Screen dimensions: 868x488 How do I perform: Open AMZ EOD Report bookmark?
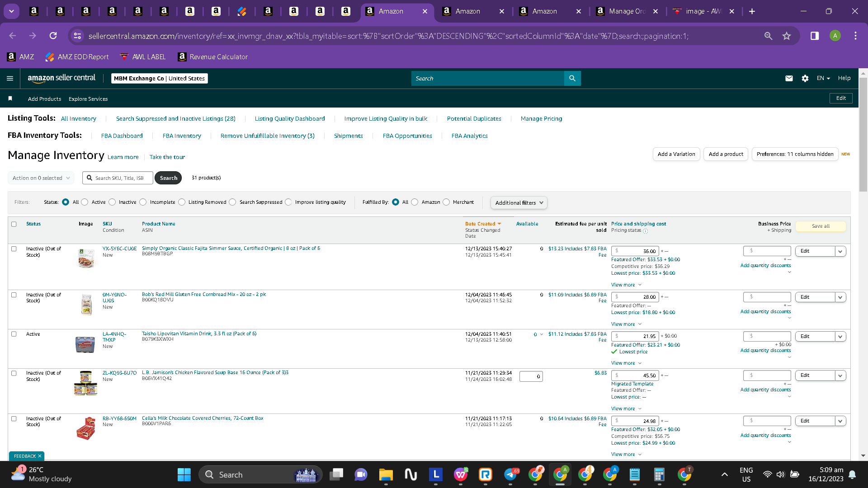coord(77,56)
